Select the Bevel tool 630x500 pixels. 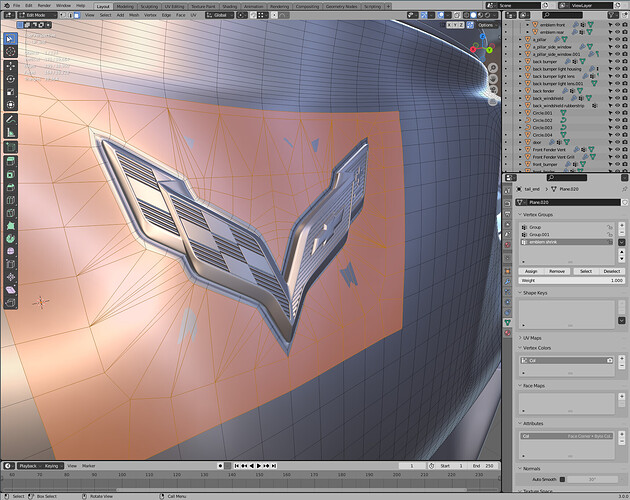[x=10, y=187]
